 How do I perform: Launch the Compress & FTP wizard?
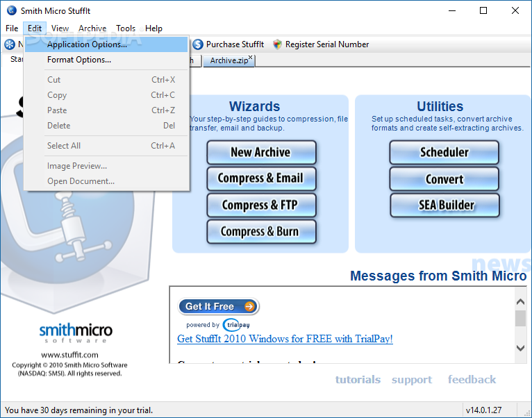pos(261,205)
